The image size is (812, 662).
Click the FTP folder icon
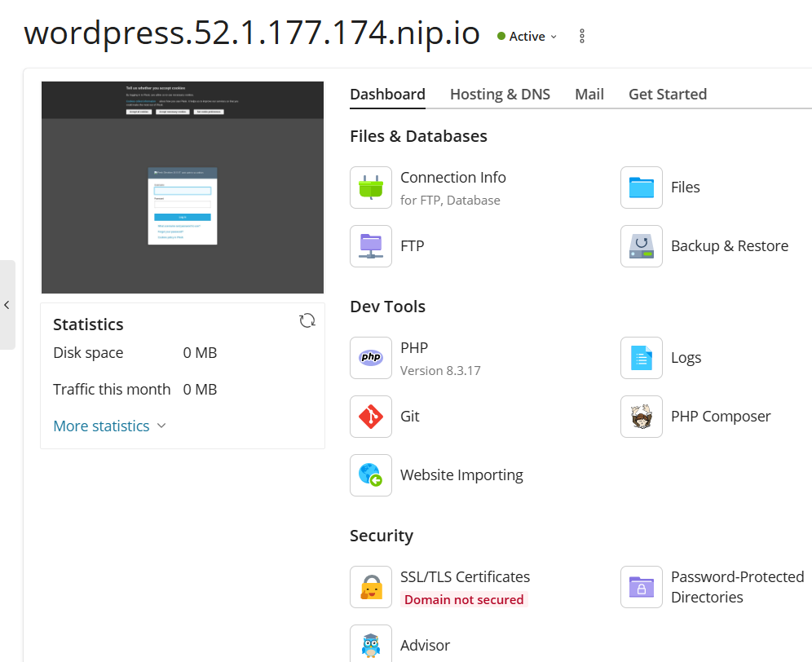click(x=371, y=246)
